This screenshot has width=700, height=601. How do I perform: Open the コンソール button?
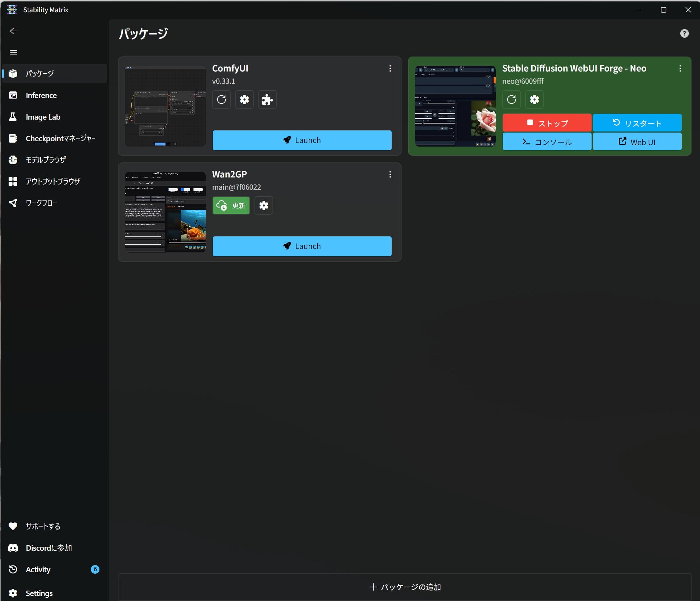(547, 142)
